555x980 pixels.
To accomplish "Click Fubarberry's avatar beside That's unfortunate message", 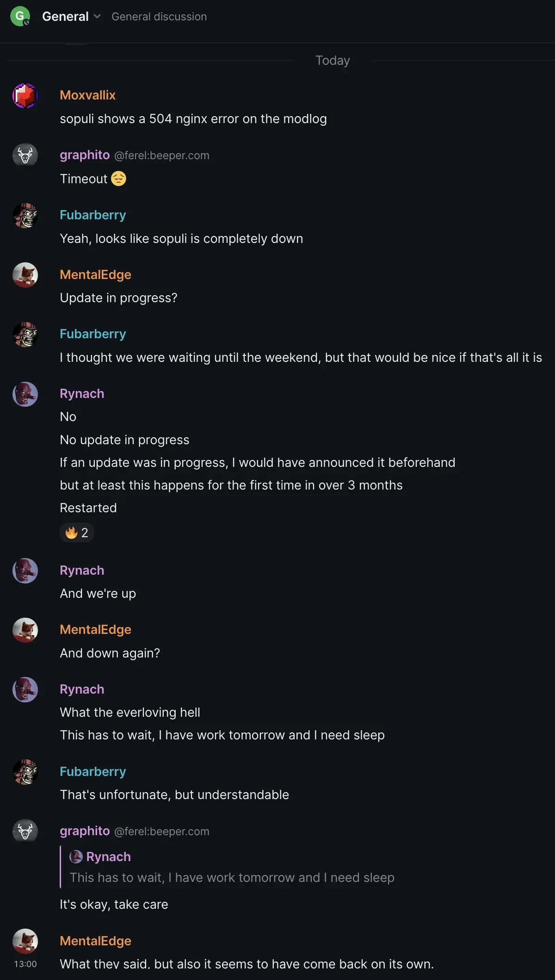I will click(25, 772).
